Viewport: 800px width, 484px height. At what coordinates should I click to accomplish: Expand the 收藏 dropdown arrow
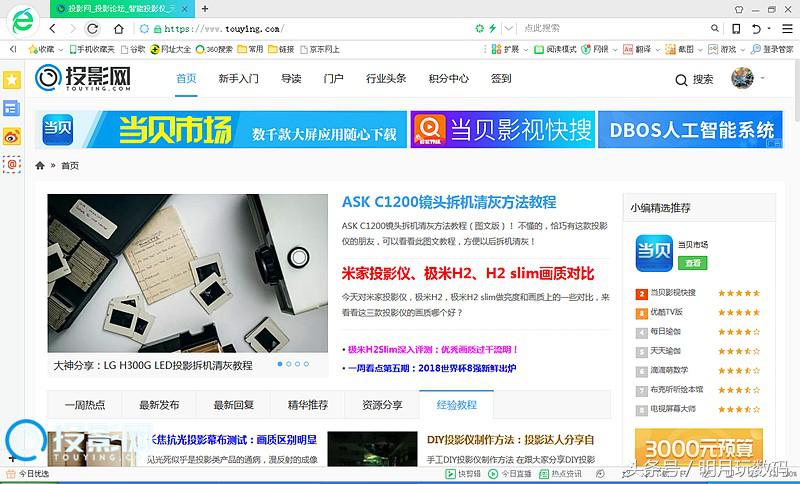click(61, 50)
